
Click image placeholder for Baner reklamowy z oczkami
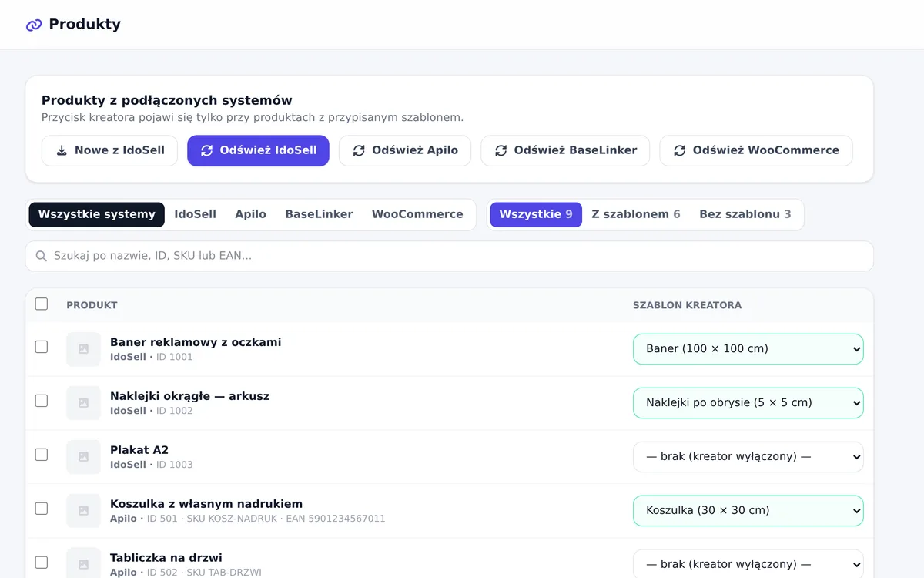(x=83, y=349)
